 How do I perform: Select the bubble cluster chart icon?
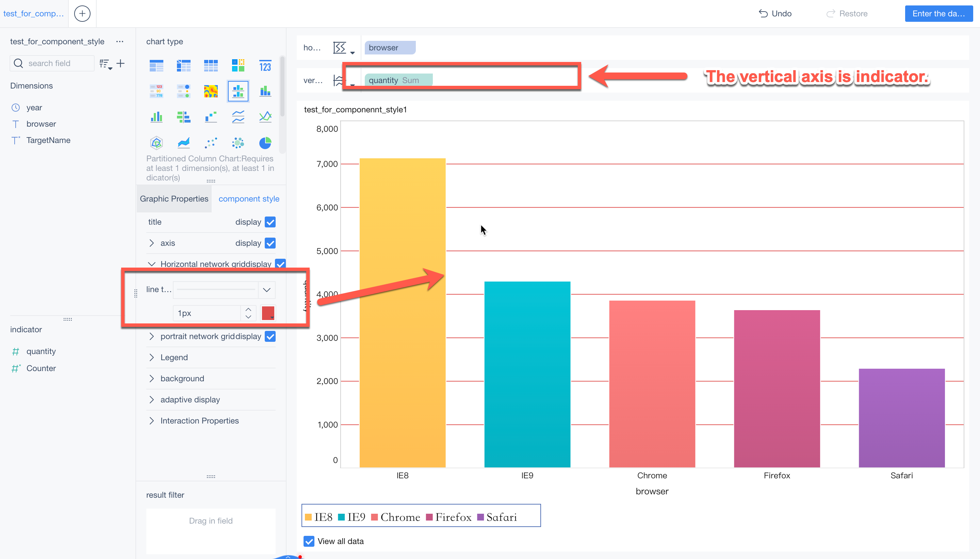[x=238, y=143]
